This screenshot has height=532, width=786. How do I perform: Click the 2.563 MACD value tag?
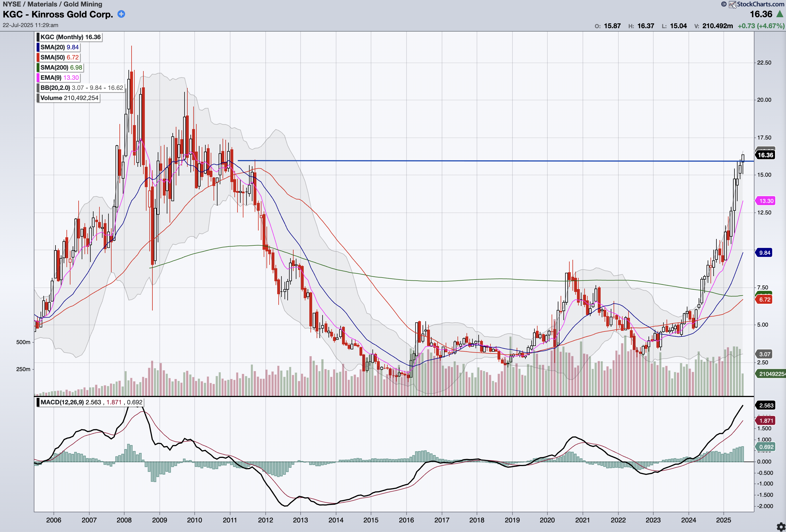765,405
